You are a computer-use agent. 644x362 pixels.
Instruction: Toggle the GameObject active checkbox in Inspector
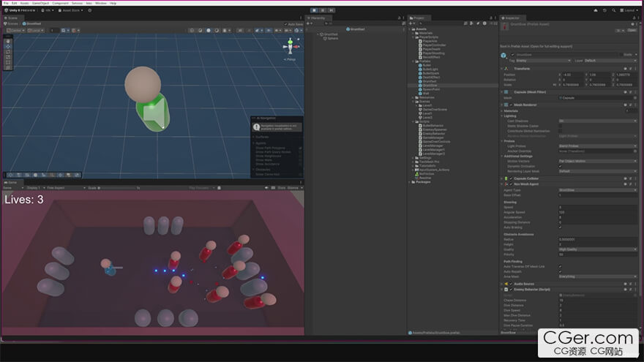(512, 55)
